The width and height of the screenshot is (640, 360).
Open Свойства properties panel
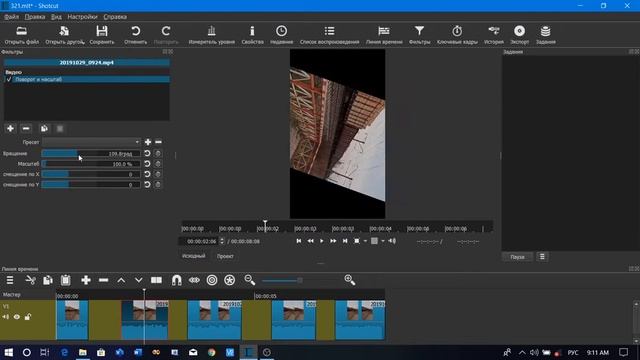(252, 35)
